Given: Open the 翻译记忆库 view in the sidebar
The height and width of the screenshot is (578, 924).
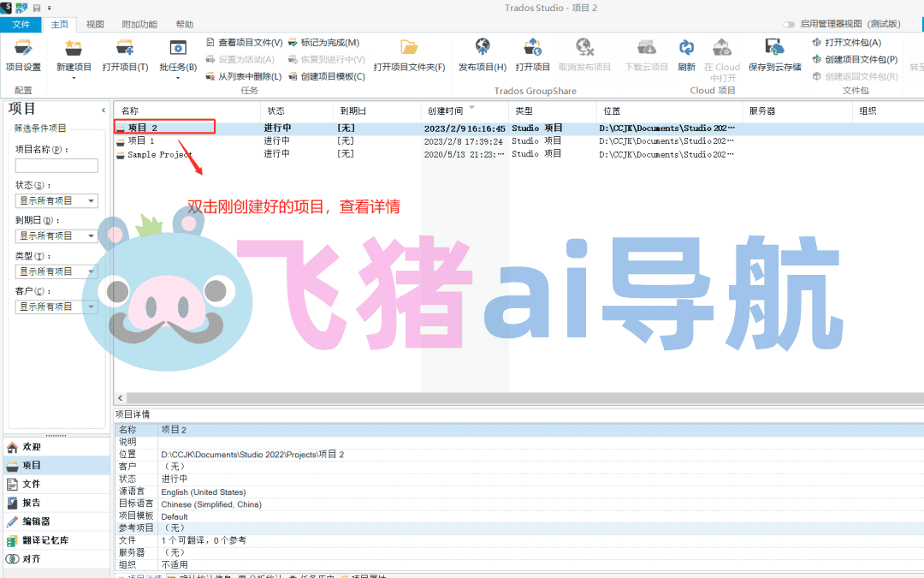Looking at the screenshot, I should click(44, 540).
